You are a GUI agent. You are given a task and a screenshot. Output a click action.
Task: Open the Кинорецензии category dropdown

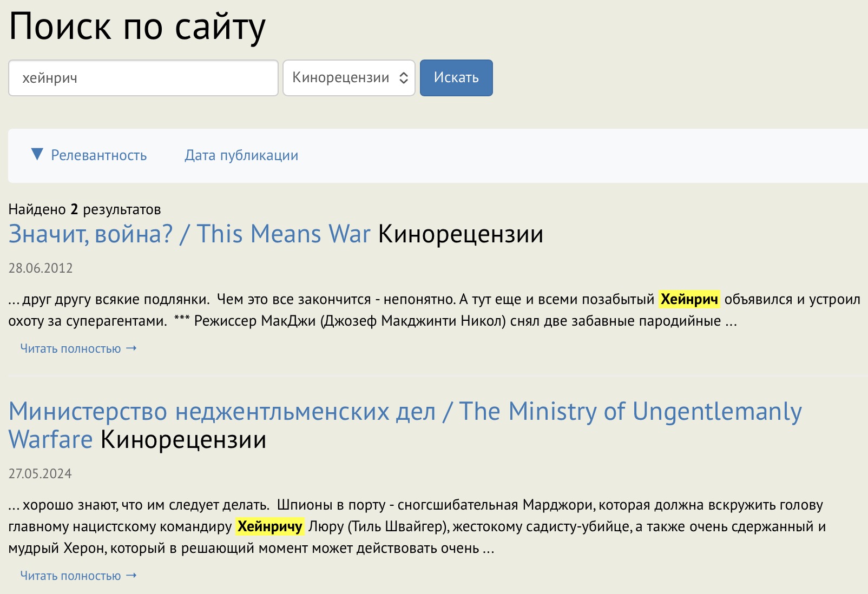click(x=341, y=78)
